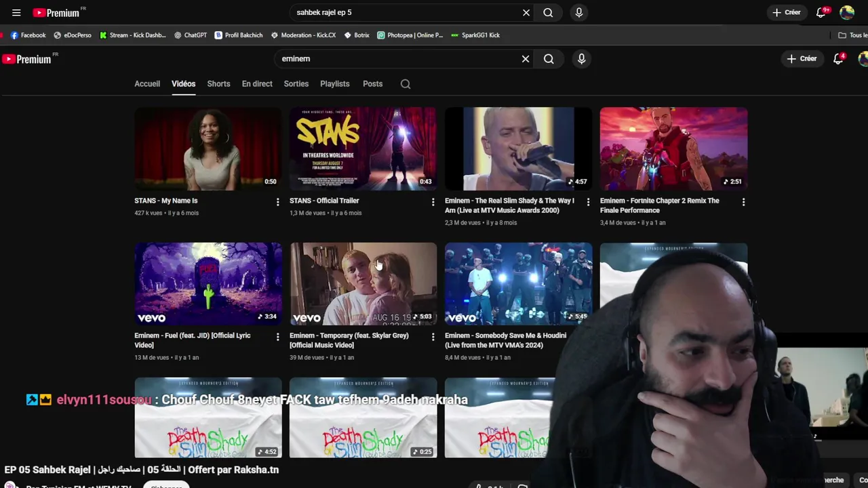The image size is (868, 488).
Task: Open options menu for Fuel lyric video
Action: 277,337
